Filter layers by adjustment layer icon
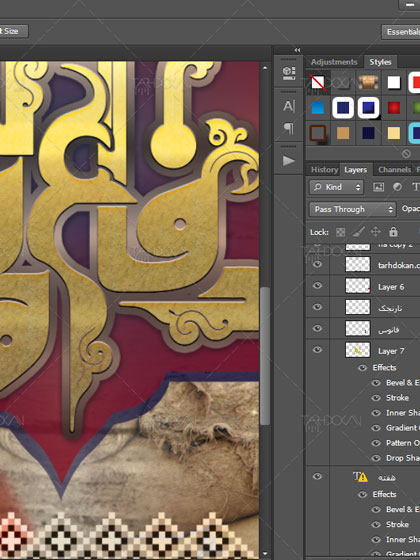This screenshot has height=560, width=420. point(397,187)
